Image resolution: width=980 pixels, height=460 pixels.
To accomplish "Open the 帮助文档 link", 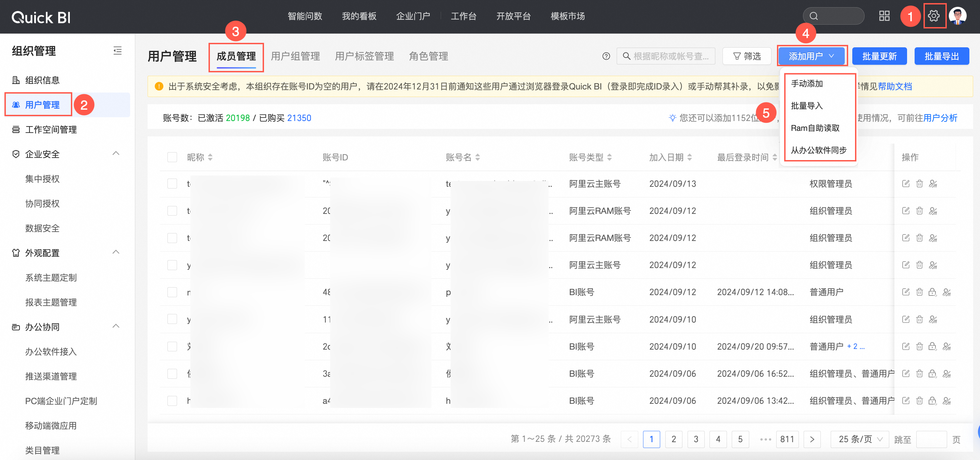I will click(894, 86).
